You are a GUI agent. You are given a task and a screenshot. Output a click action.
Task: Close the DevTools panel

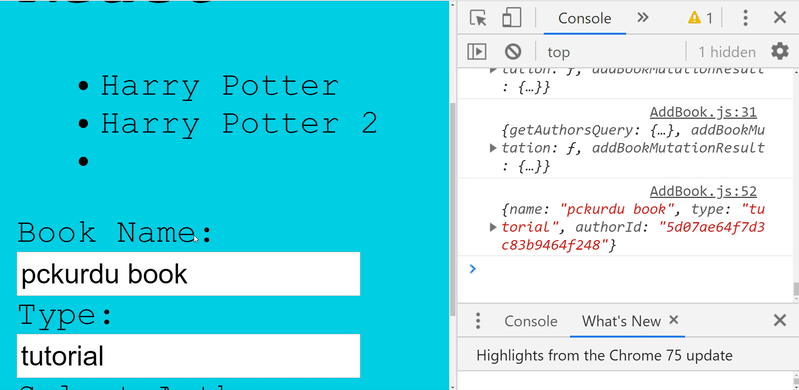point(780,18)
